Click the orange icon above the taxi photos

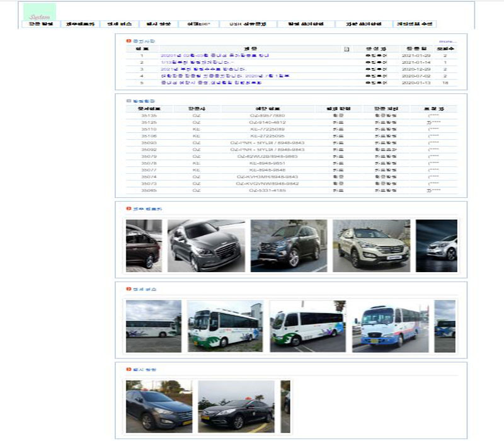[x=129, y=369]
